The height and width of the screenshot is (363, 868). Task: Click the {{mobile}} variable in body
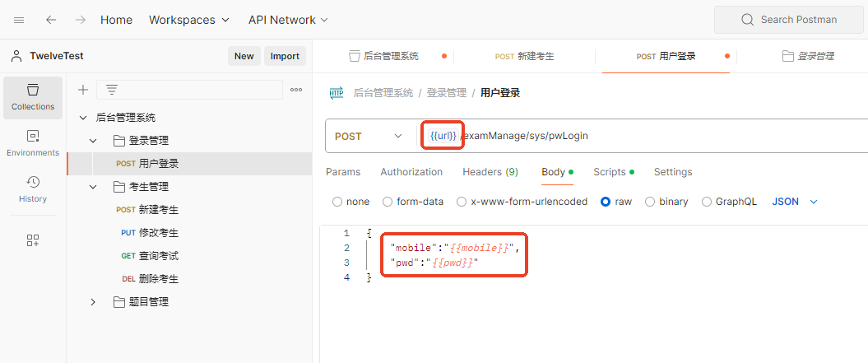pos(480,249)
